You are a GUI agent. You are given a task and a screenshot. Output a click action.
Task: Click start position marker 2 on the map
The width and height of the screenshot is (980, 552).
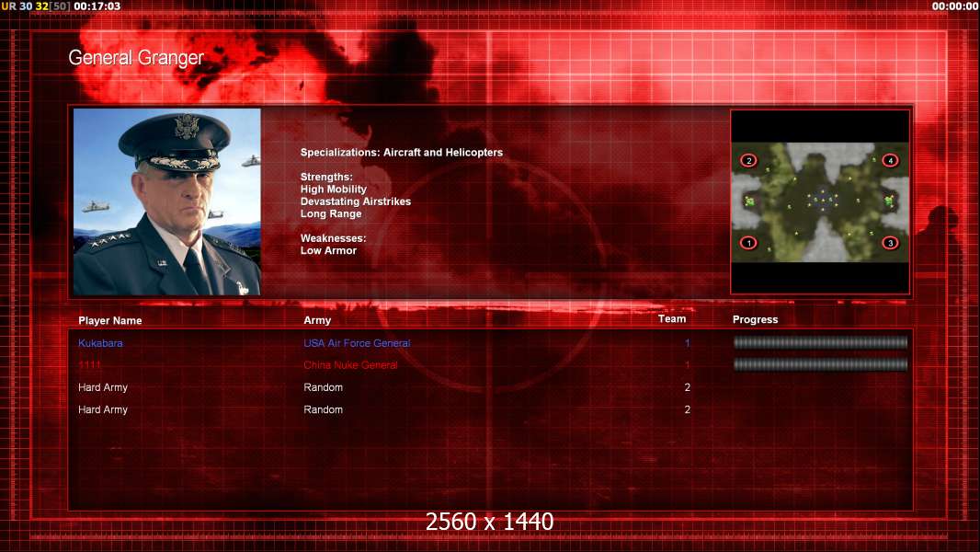[748, 161]
